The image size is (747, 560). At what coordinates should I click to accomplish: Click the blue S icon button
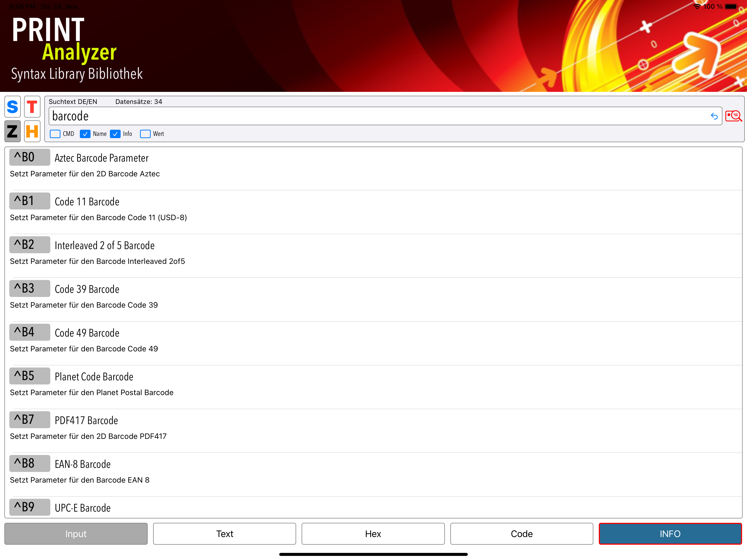point(13,107)
